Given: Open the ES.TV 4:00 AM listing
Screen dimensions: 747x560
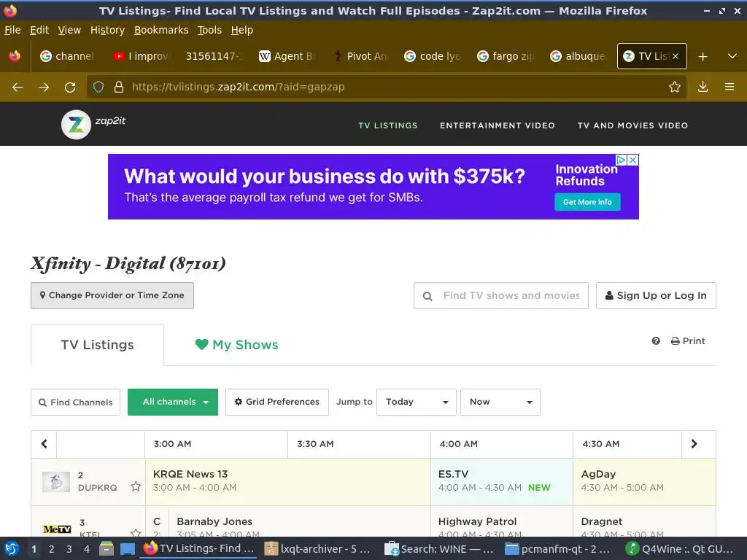Looking at the screenshot, I should 502,481.
